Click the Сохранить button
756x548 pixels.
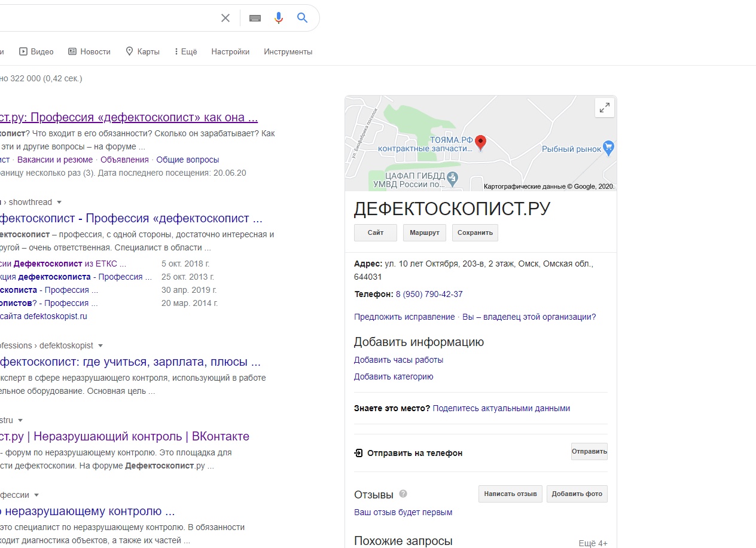click(475, 232)
